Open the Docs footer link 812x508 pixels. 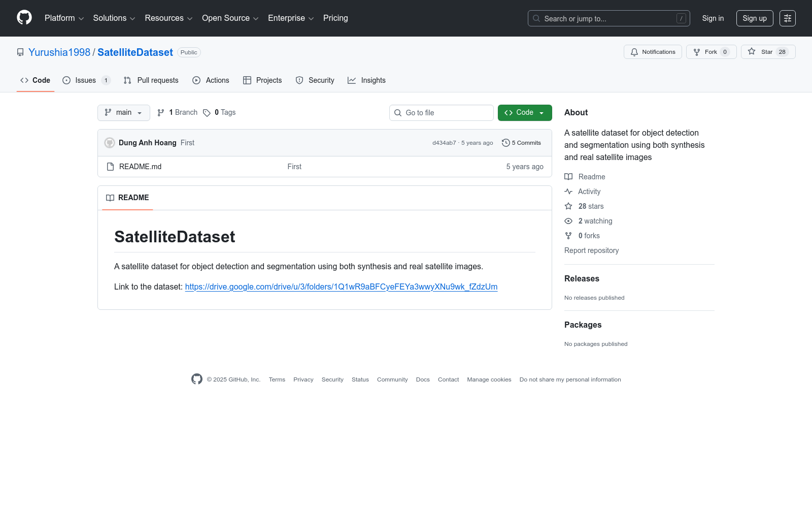point(423,379)
